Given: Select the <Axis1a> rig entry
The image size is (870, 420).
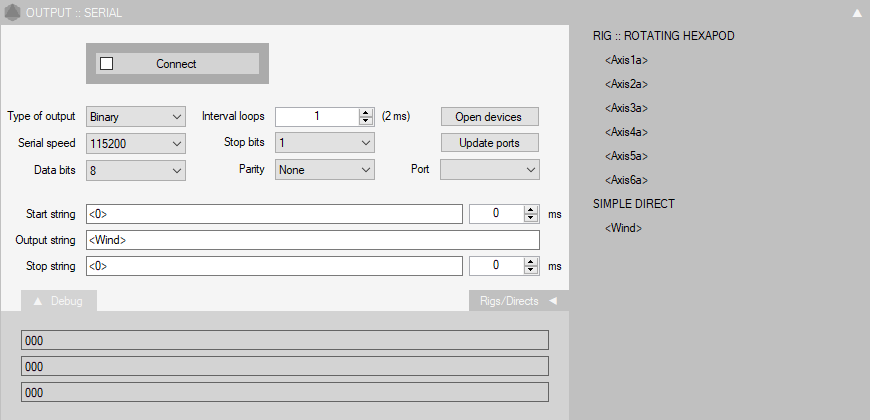Looking at the screenshot, I should [x=626, y=61].
